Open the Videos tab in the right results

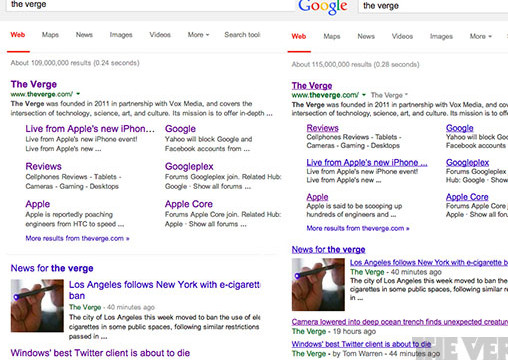click(x=402, y=36)
